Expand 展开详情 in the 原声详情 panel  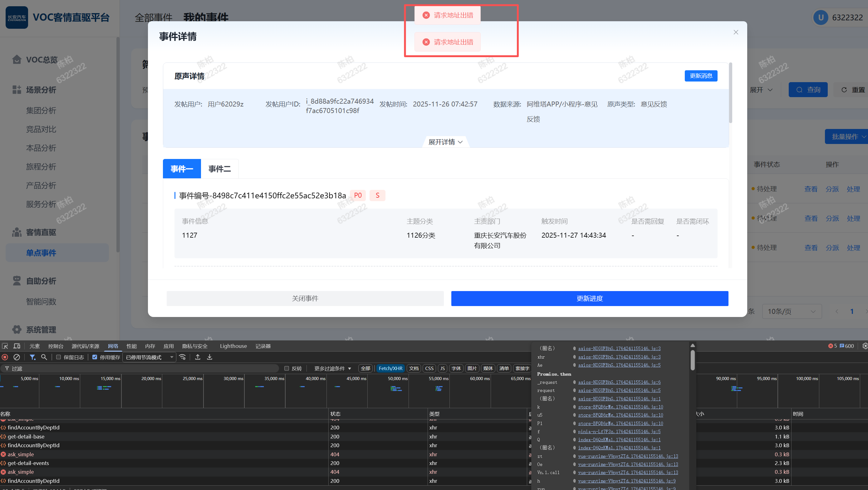[445, 142]
